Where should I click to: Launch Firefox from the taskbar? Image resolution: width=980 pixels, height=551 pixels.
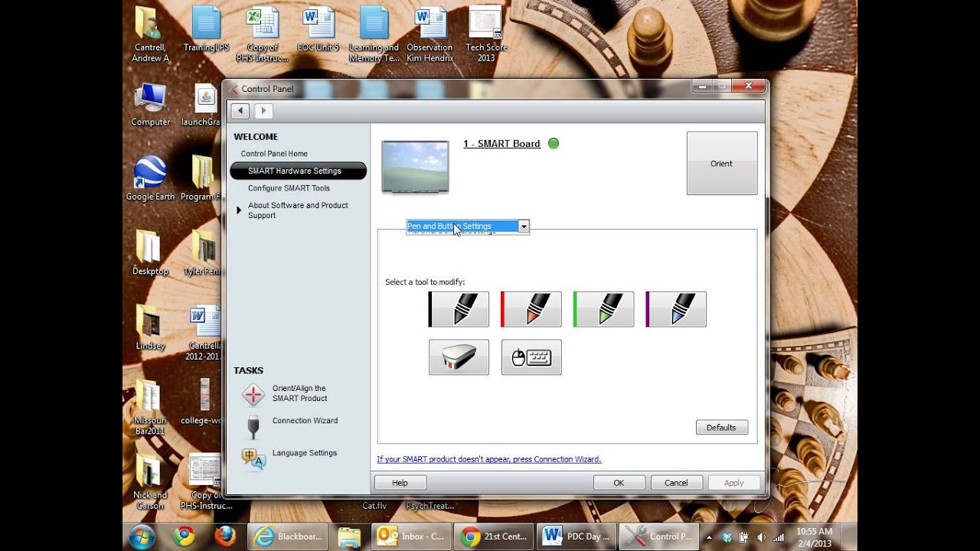[225, 536]
